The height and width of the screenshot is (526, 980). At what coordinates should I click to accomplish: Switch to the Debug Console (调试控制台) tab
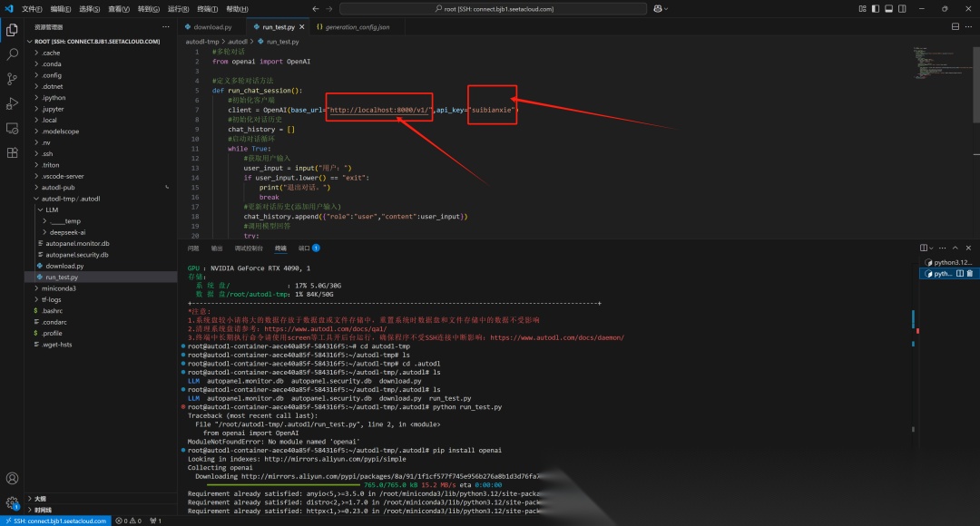point(249,248)
